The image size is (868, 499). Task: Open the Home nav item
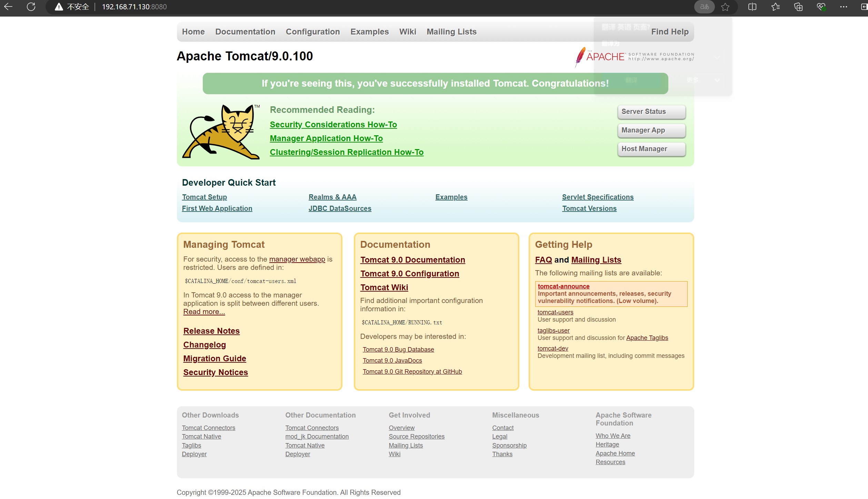[x=193, y=32]
